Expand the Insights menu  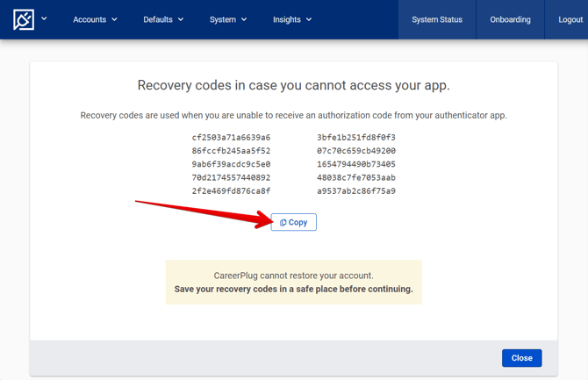point(292,19)
